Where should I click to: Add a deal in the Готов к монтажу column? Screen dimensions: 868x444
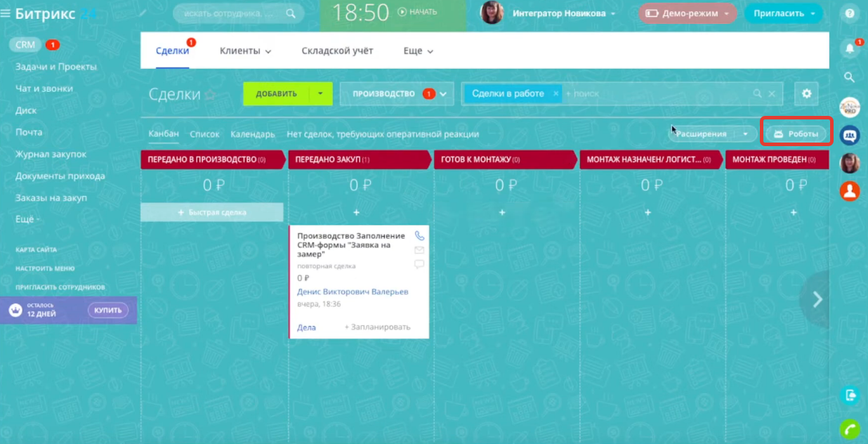[x=502, y=212]
